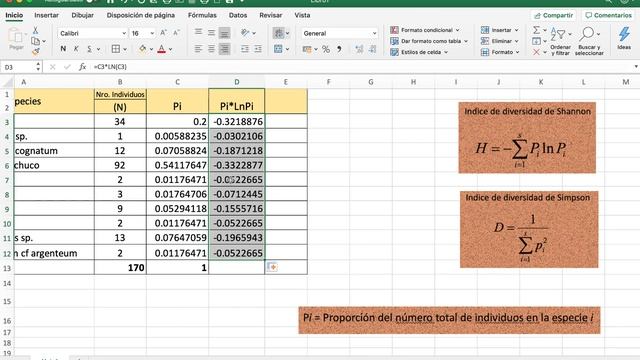Toggle underline S formatting

tap(89, 49)
